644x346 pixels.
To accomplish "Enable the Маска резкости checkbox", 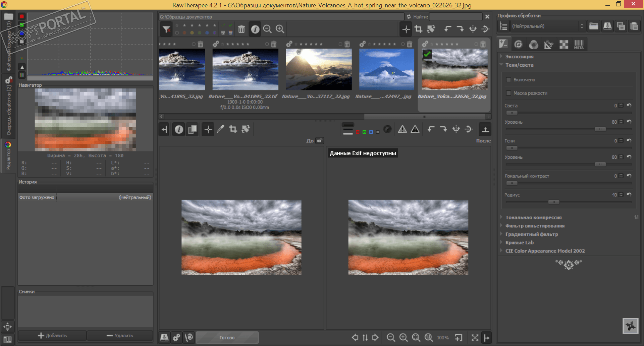I will (x=508, y=93).
